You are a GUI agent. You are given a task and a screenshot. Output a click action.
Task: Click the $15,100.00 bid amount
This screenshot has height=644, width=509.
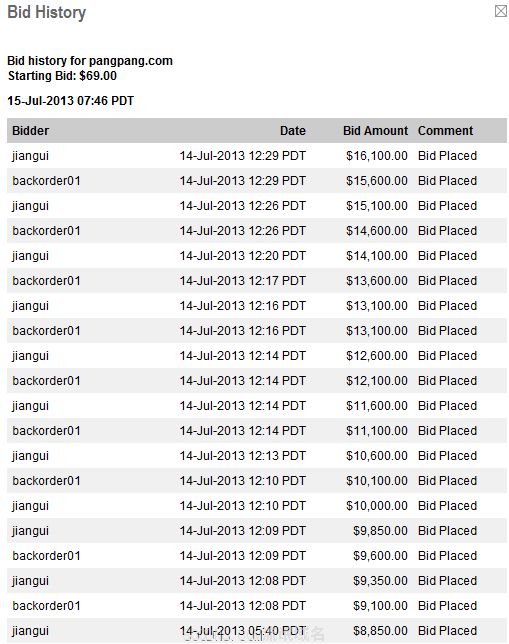click(377, 206)
